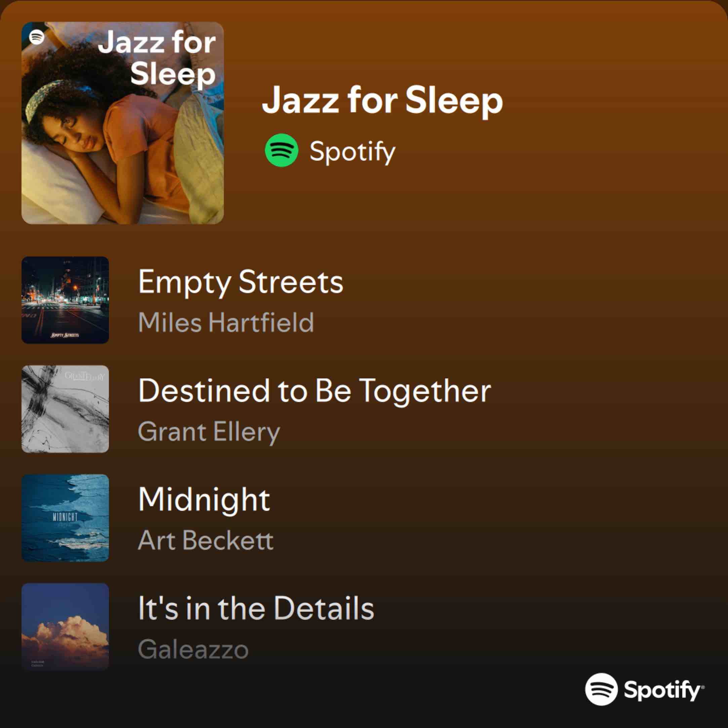Click the Jazz for Sleep text on cover image
This screenshot has height=728, width=728.
pyautogui.click(x=156, y=58)
